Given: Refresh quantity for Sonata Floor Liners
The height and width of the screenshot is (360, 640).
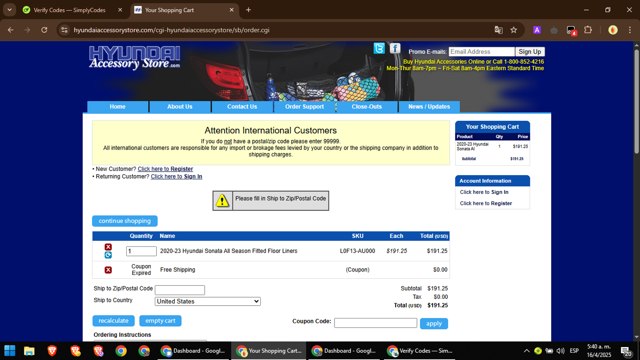Looking at the screenshot, I should click(x=108, y=255).
